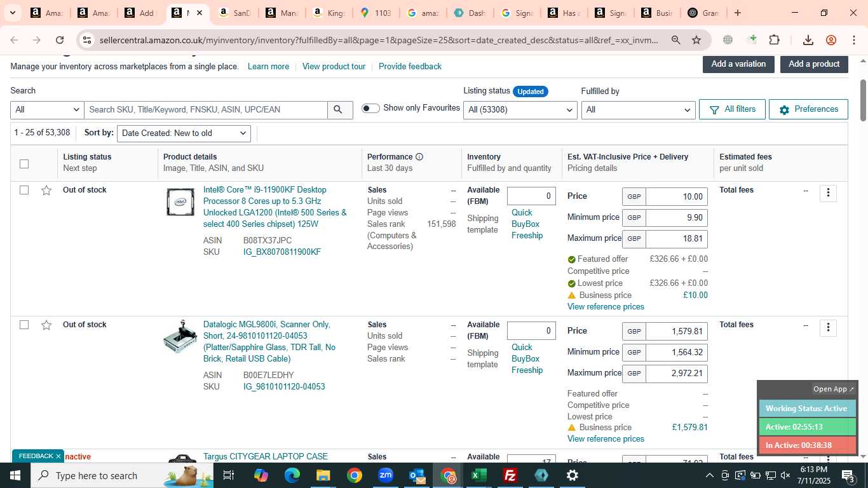The height and width of the screenshot is (488, 868).
Task: Open Excel from the taskbar
Action: click(479, 475)
